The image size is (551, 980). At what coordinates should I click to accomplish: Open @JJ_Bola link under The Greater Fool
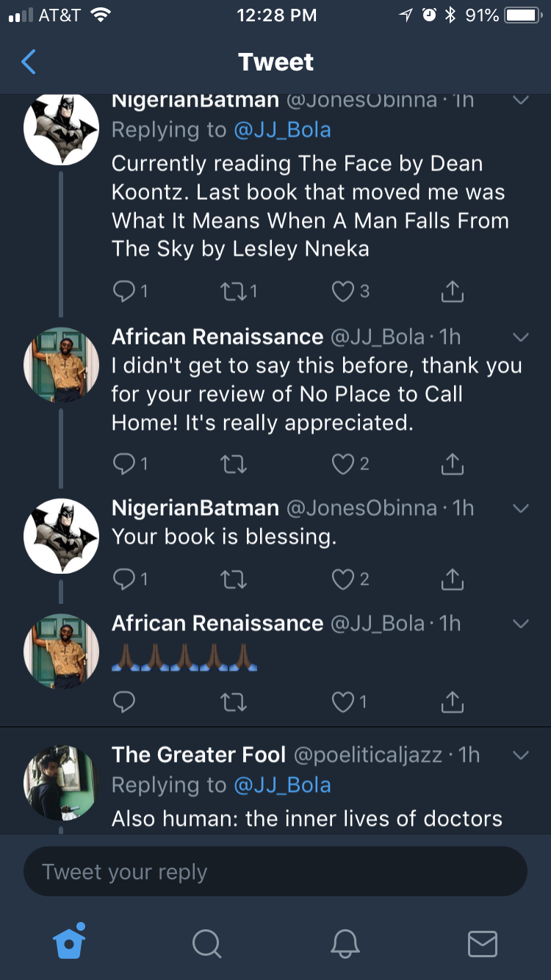(282, 785)
